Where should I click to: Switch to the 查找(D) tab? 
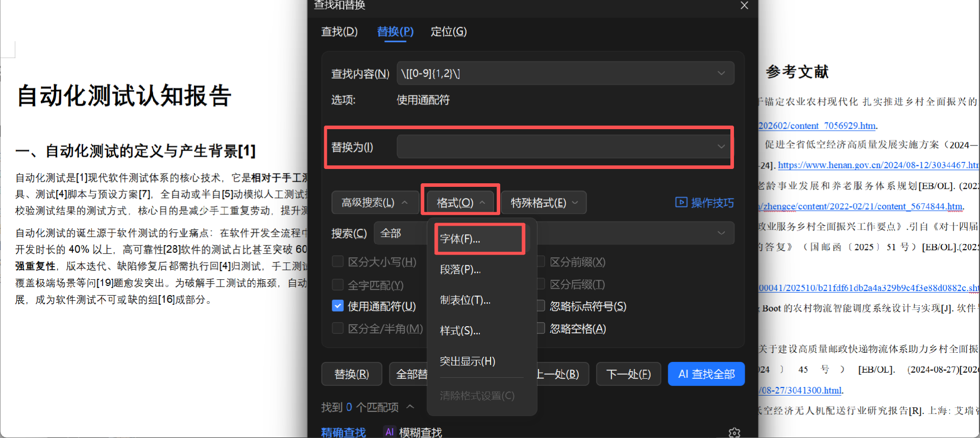point(339,32)
